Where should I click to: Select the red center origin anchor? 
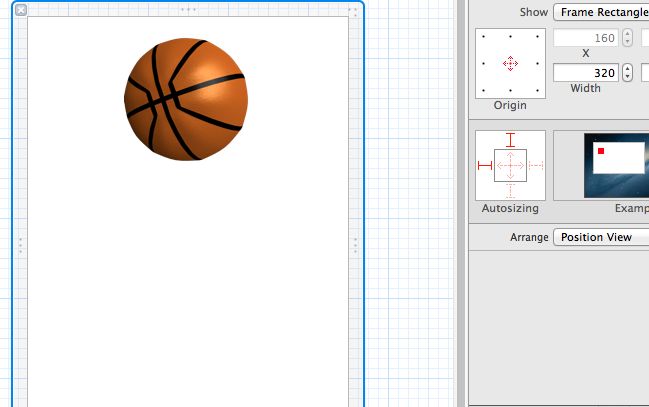(510, 64)
